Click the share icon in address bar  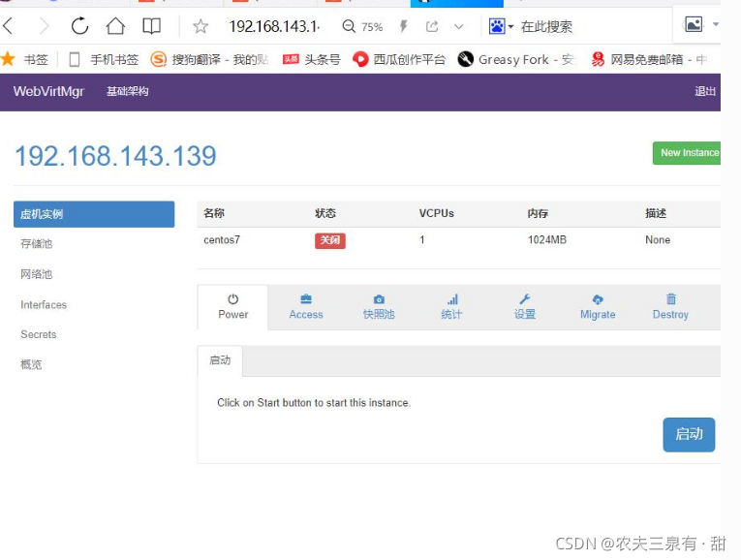click(x=432, y=26)
